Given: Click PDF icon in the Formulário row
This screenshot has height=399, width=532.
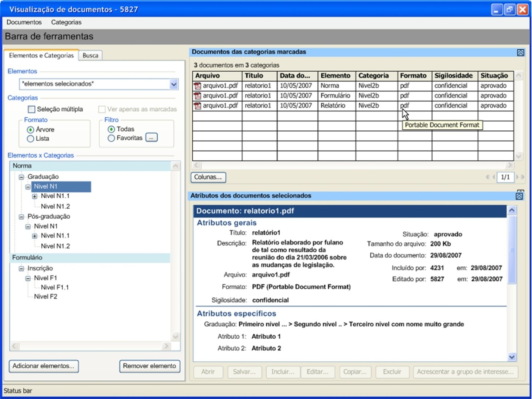Looking at the screenshot, I should click(197, 96).
